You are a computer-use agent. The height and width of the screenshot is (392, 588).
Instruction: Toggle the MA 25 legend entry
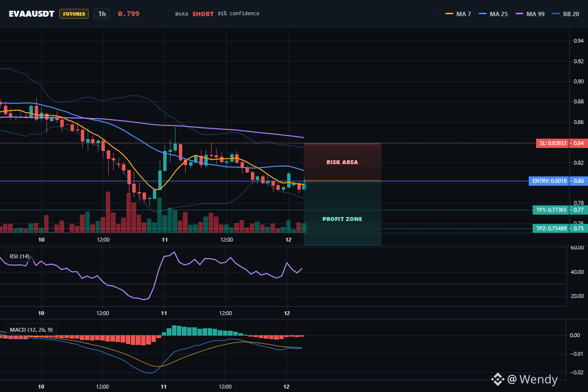pos(493,14)
